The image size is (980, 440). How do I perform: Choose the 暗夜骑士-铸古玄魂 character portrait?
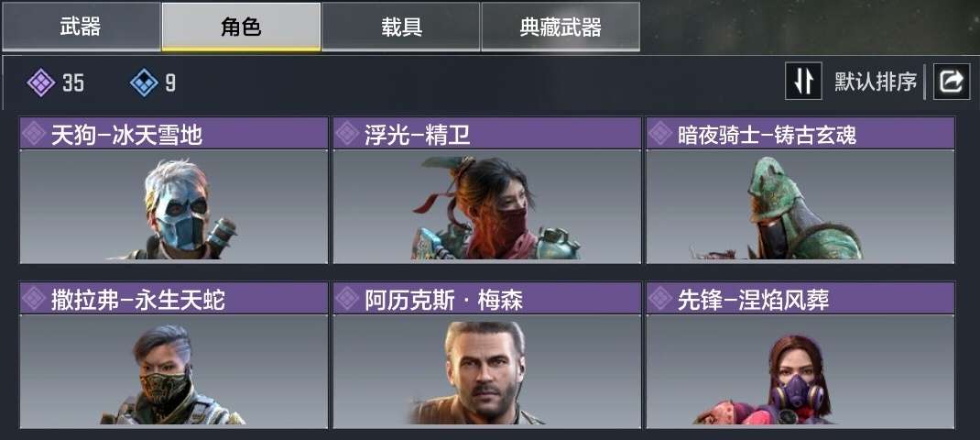click(x=800, y=206)
